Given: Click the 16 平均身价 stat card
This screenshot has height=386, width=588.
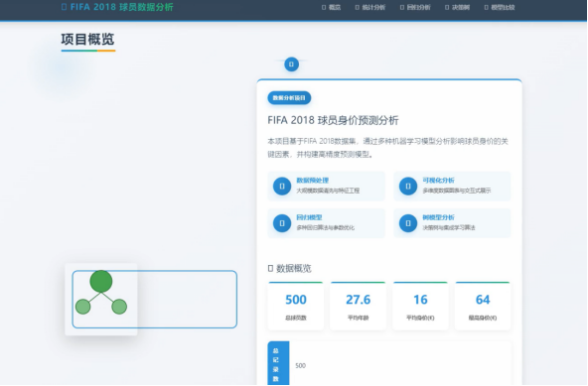Looking at the screenshot, I should coord(420,307).
